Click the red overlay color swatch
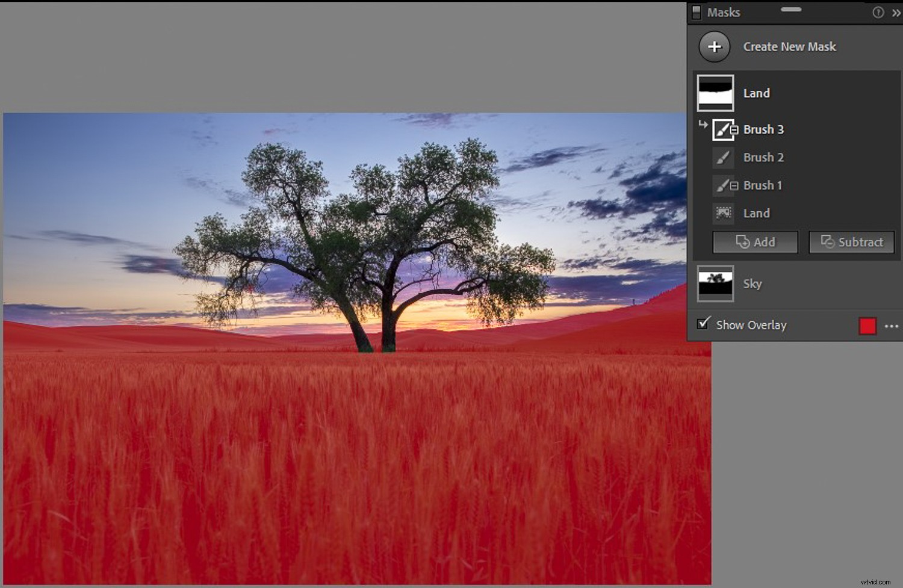This screenshot has width=903, height=588. coord(867,326)
